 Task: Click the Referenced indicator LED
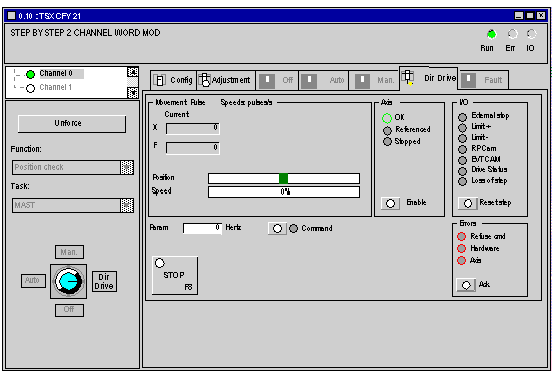(x=387, y=131)
